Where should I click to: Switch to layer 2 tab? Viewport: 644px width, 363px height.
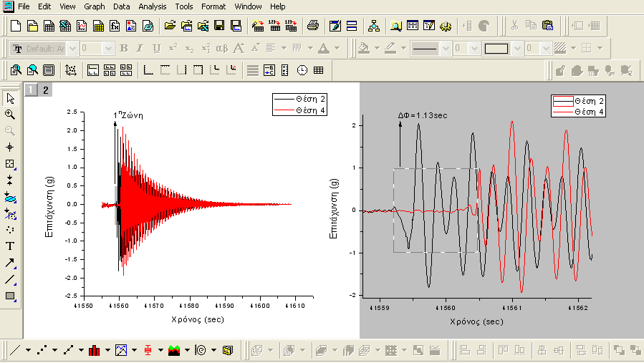[46, 89]
